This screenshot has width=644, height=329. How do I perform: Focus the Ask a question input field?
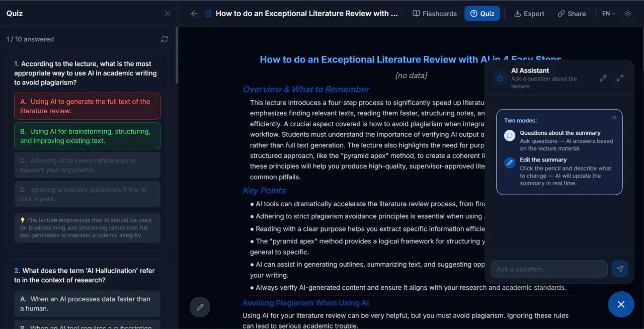549,269
